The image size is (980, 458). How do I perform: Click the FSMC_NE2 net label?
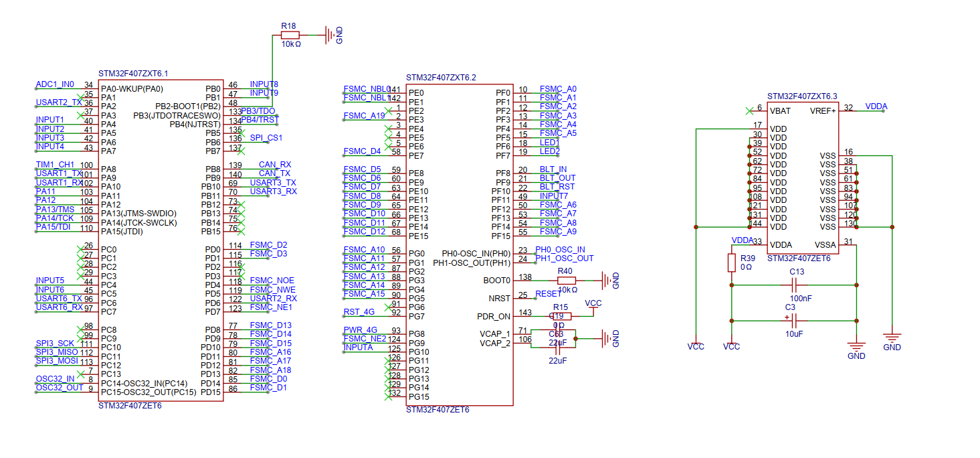[365, 339]
